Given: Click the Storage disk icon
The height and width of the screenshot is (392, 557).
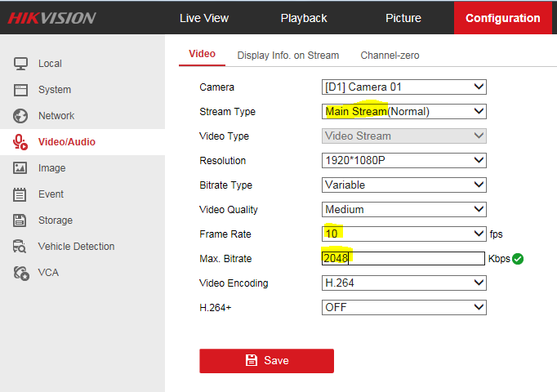Looking at the screenshot, I should (x=21, y=220).
